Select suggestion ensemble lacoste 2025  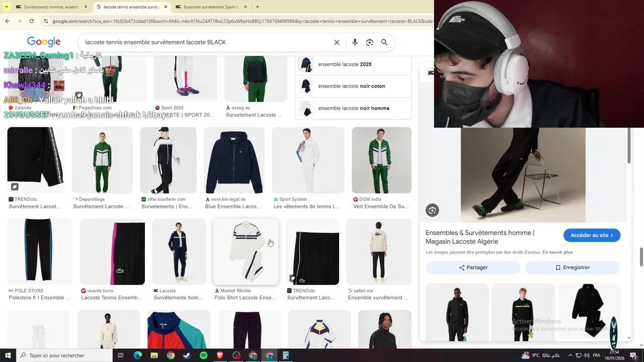click(353, 64)
